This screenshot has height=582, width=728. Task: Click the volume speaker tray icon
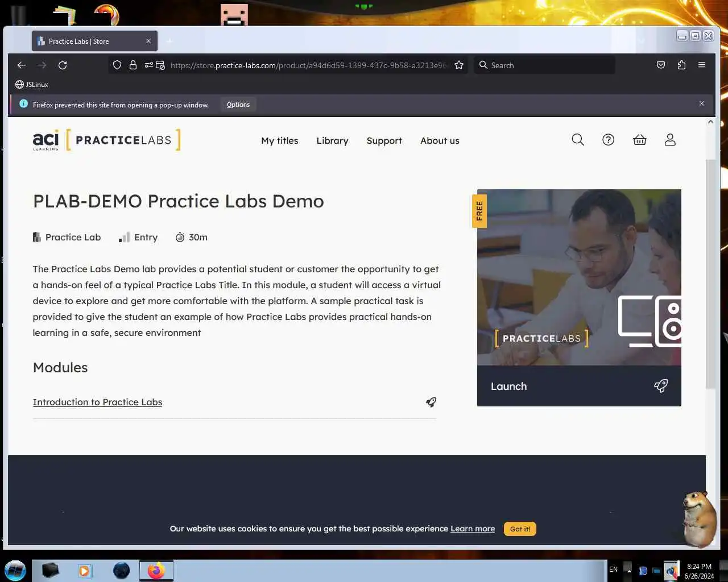point(671,571)
